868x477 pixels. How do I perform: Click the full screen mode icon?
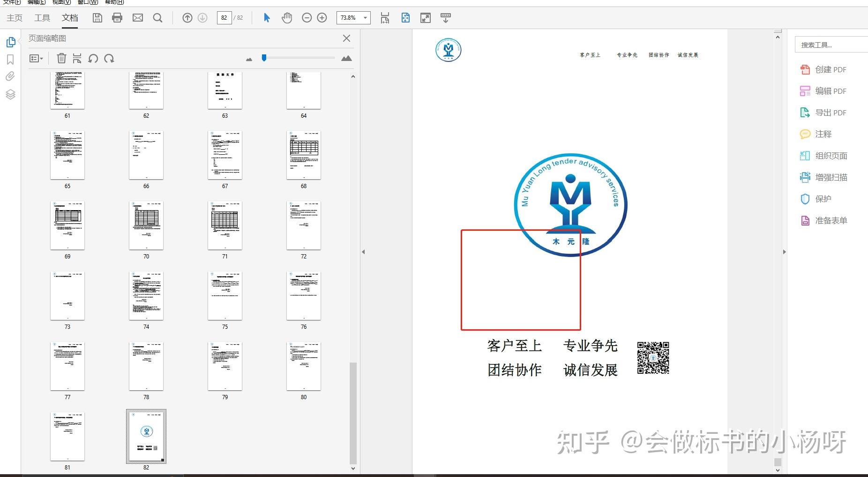point(426,18)
